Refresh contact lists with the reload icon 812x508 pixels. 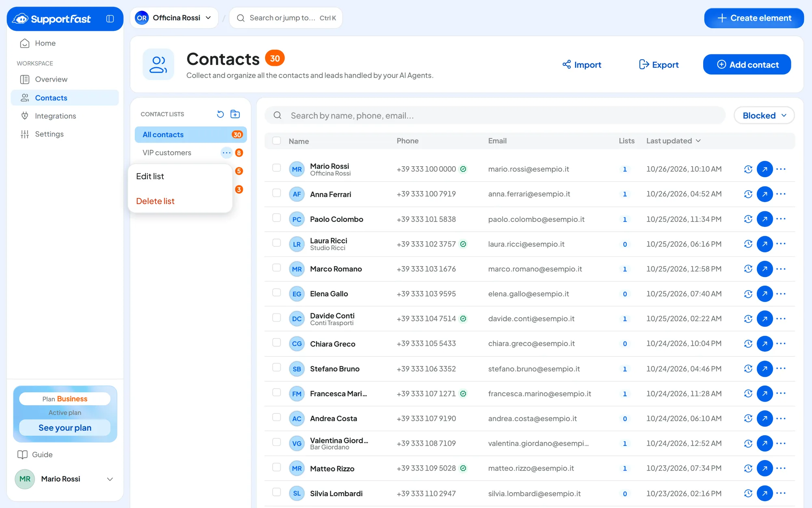[220, 114]
